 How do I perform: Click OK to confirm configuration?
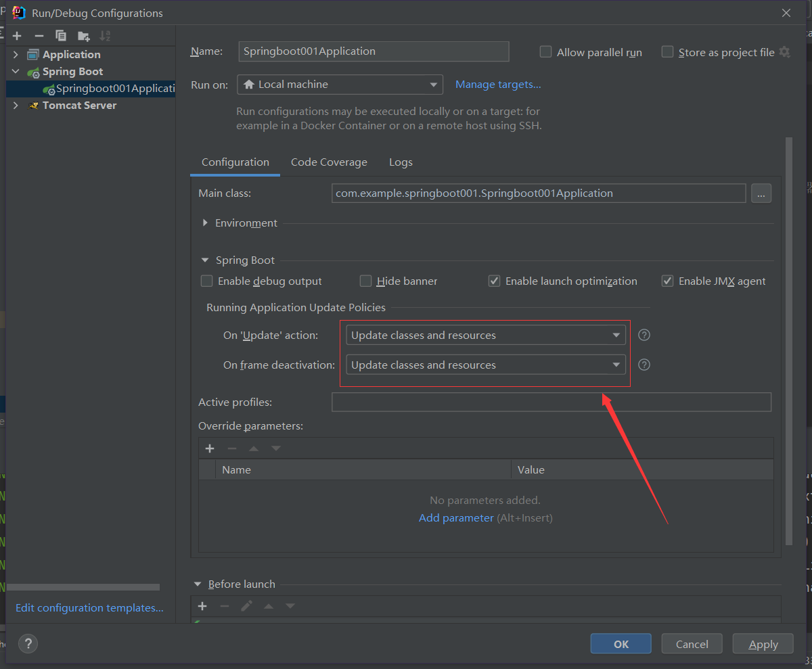point(621,644)
